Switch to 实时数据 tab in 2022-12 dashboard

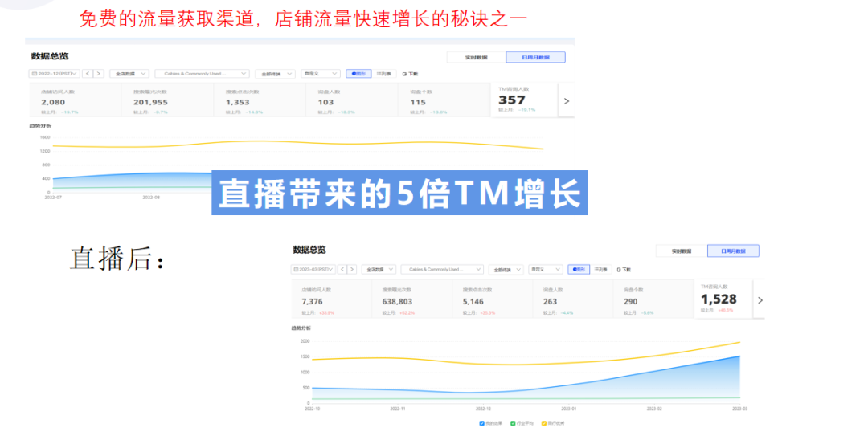(476, 58)
